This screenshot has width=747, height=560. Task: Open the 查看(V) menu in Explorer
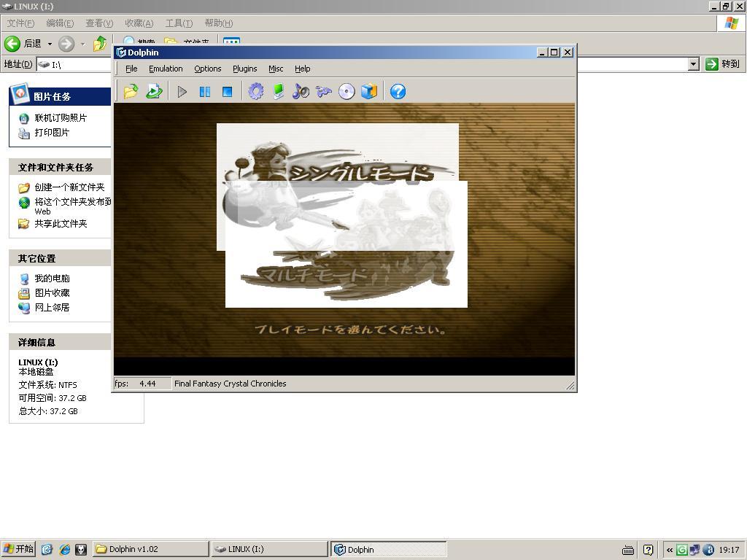click(99, 23)
